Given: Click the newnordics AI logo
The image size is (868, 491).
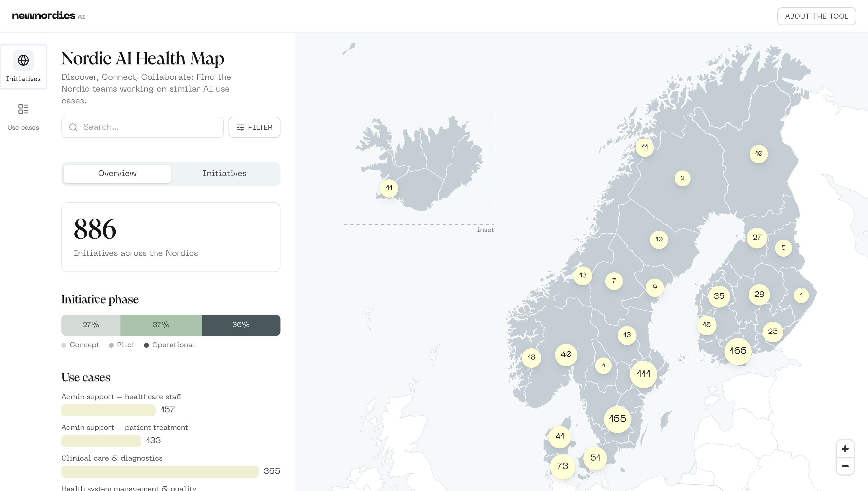Looking at the screenshot, I should pos(48,16).
